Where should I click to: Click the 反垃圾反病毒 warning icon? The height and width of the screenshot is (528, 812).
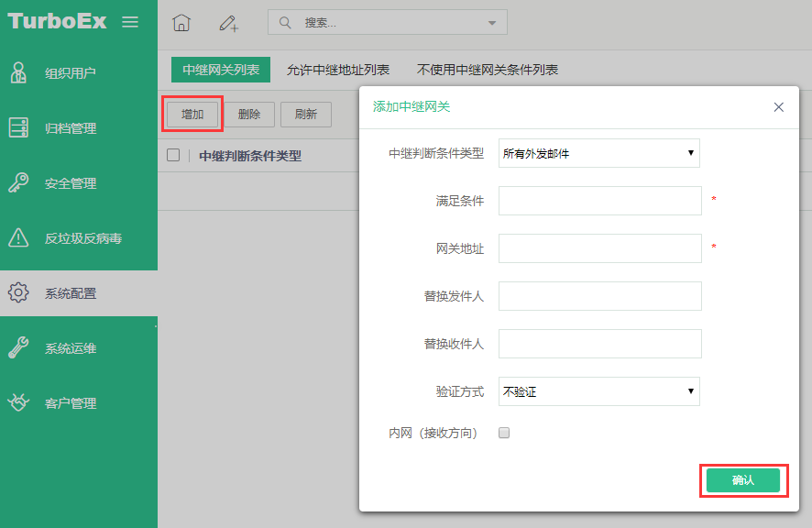pyautogui.click(x=18, y=237)
